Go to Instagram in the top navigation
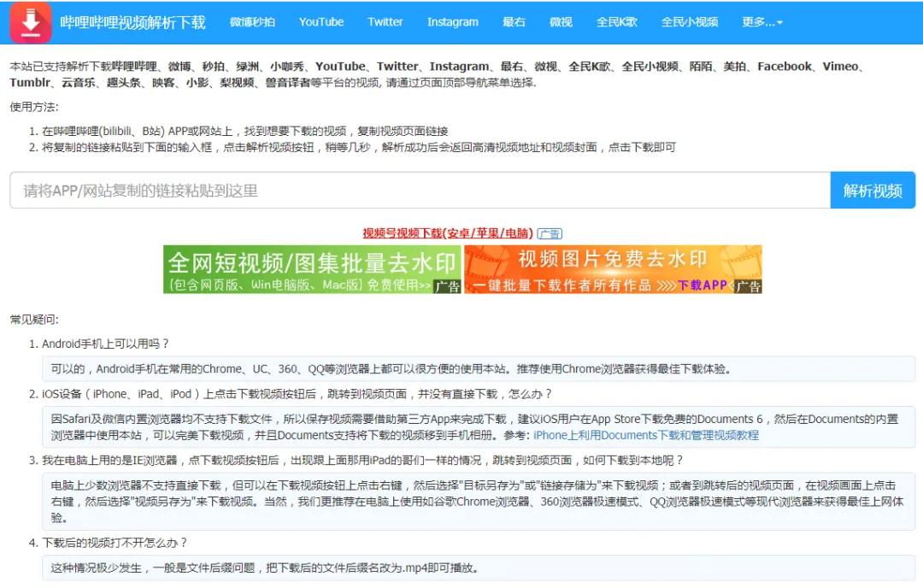 [453, 22]
